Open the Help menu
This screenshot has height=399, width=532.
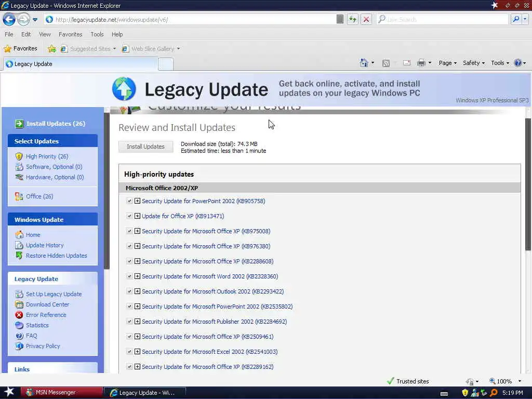click(117, 34)
